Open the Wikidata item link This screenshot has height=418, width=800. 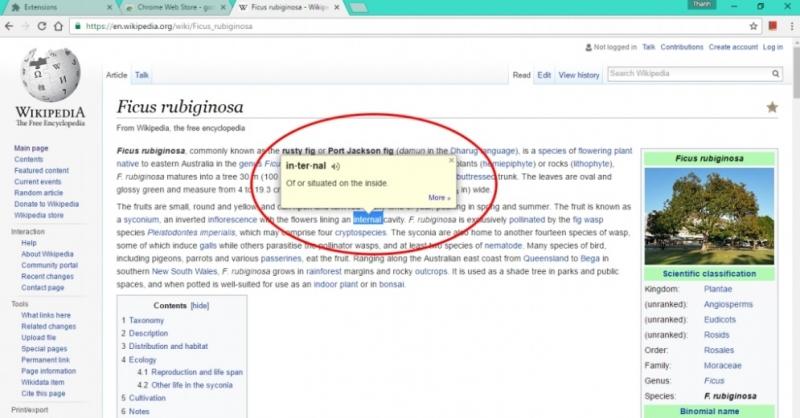click(x=43, y=382)
